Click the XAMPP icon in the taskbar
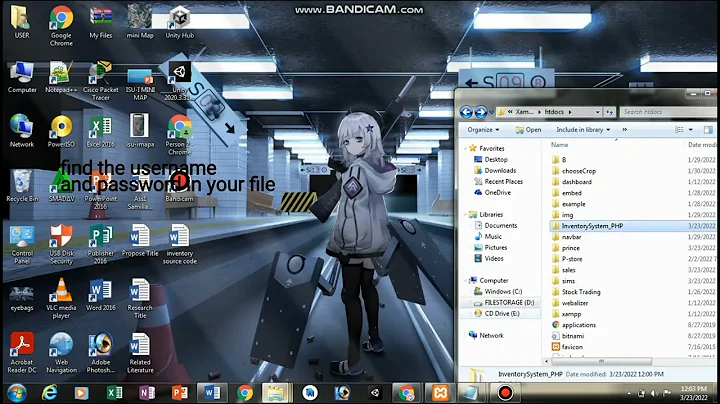This screenshot has width=720, height=404. [x=438, y=391]
